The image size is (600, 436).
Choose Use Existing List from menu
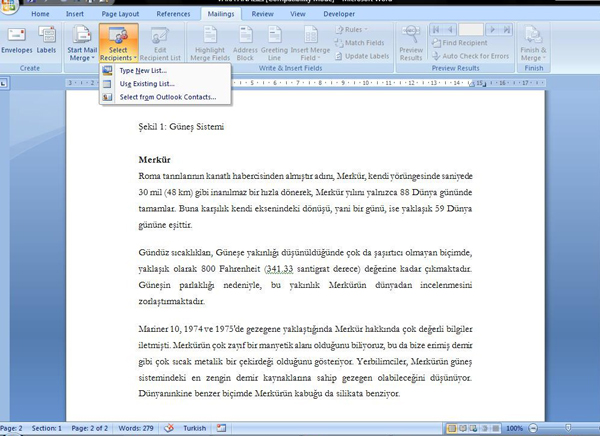click(x=147, y=84)
